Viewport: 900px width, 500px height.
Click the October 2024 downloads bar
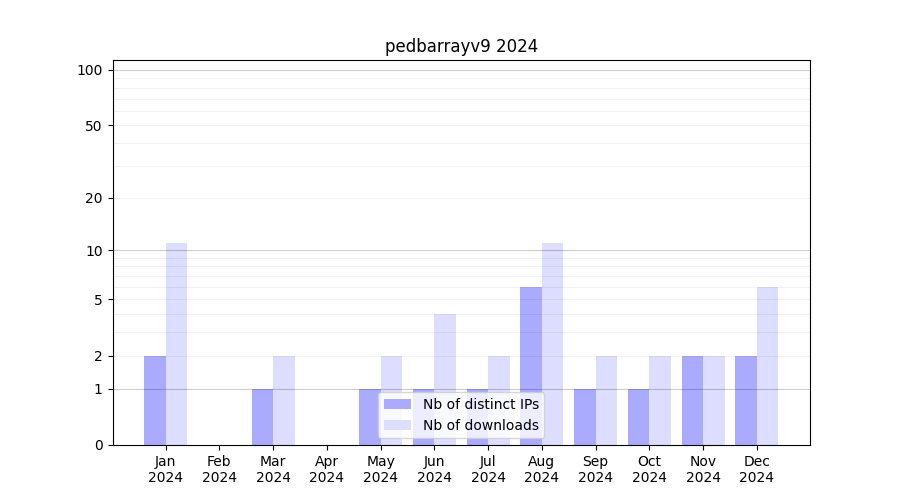click(660, 400)
